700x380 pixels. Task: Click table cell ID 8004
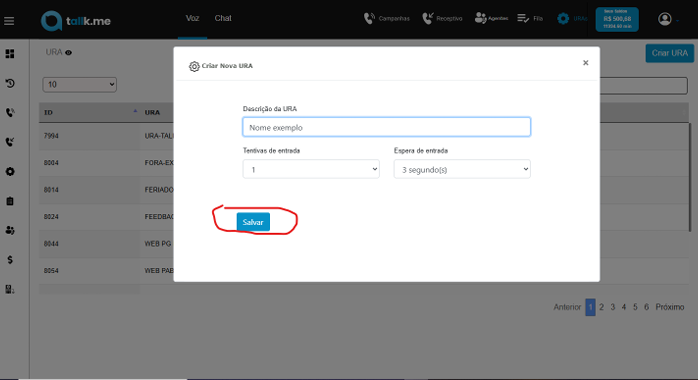click(x=51, y=163)
